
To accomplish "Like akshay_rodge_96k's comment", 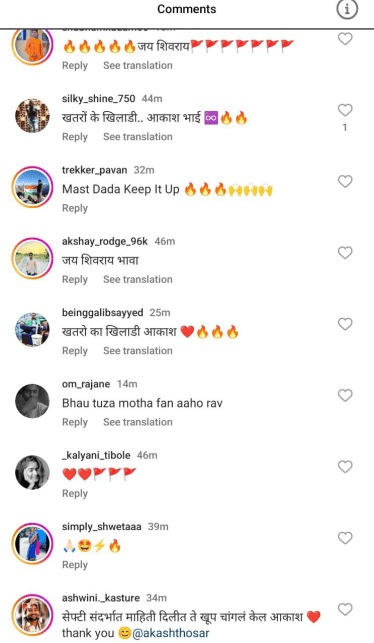I will click(x=345, y=253).
